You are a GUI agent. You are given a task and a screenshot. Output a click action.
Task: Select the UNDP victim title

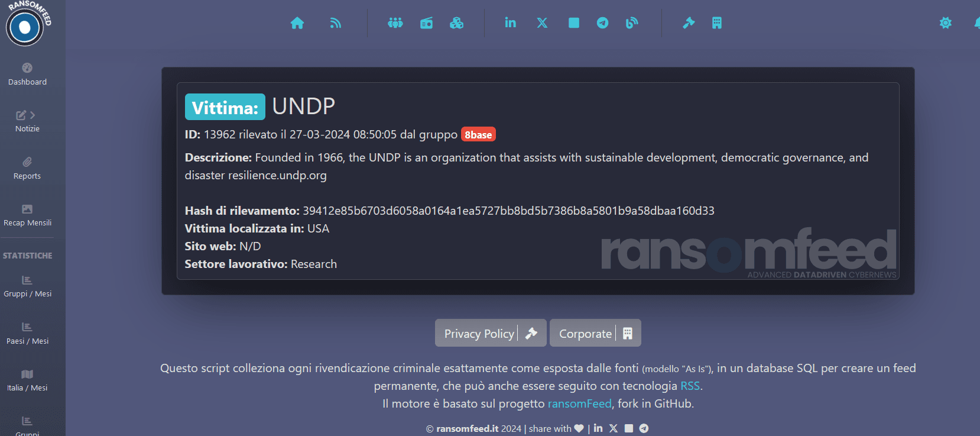click(304, 106)
